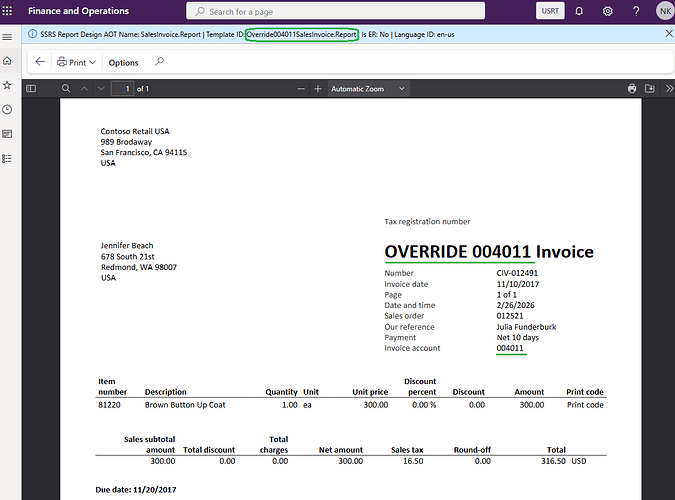Click Brown Button Up Coat description
This screenshot has height=500, width=675.
(x=185, y=405)
